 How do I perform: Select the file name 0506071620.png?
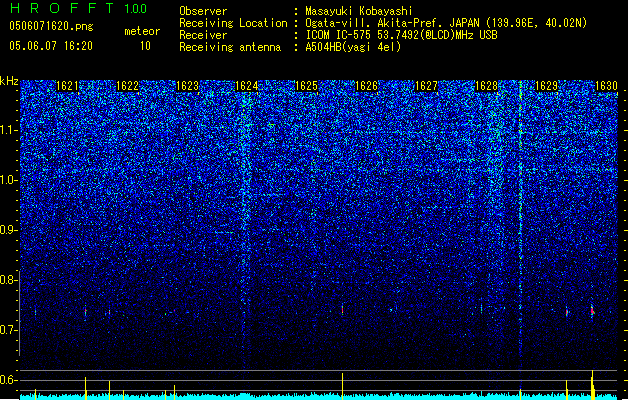point(51,26)
